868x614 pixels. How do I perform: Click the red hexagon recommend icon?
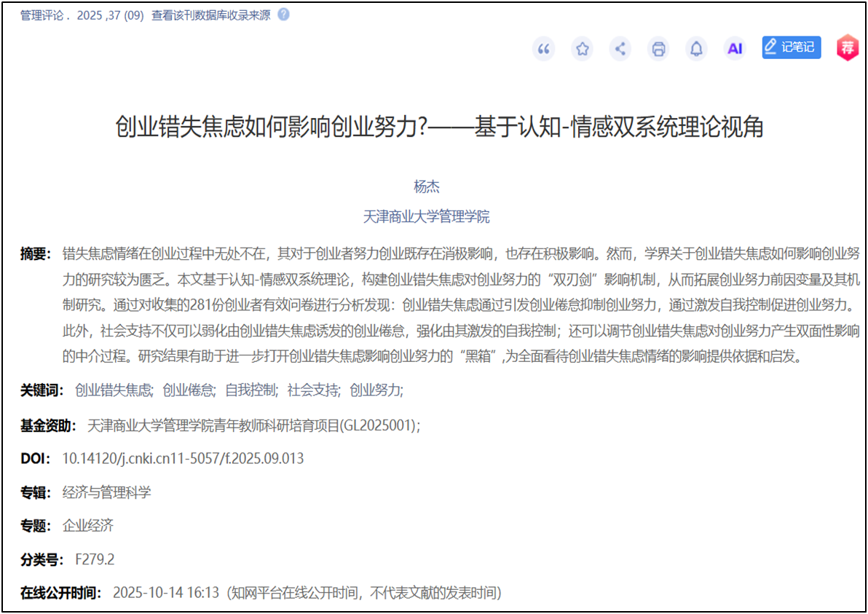tap(847, 48)
